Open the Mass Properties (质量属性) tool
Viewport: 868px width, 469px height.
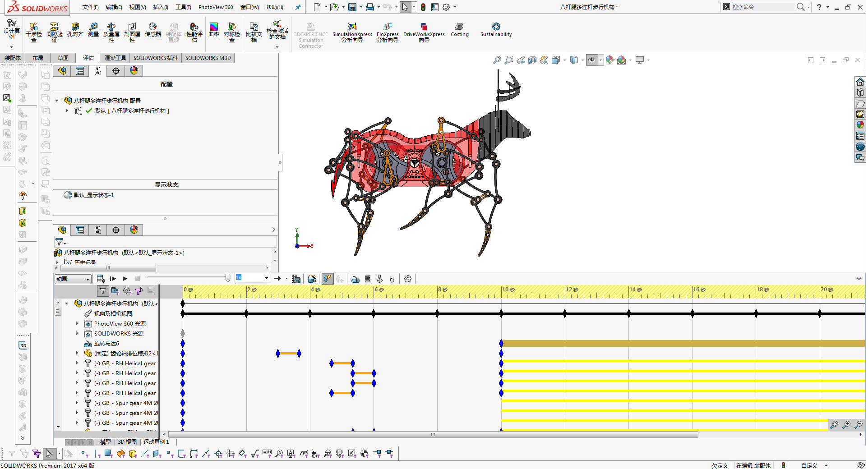(x=111, y=32)
